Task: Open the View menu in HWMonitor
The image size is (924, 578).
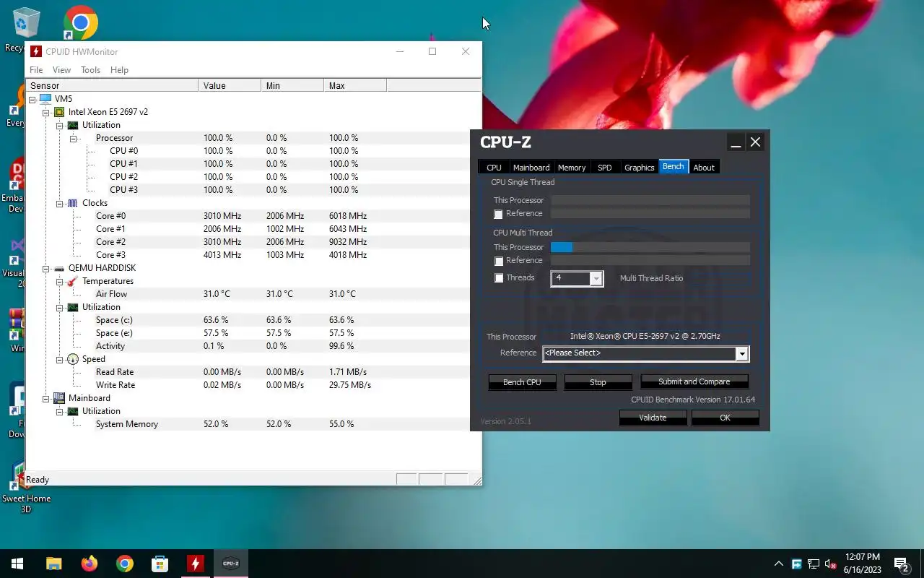Action: point(61,70)
